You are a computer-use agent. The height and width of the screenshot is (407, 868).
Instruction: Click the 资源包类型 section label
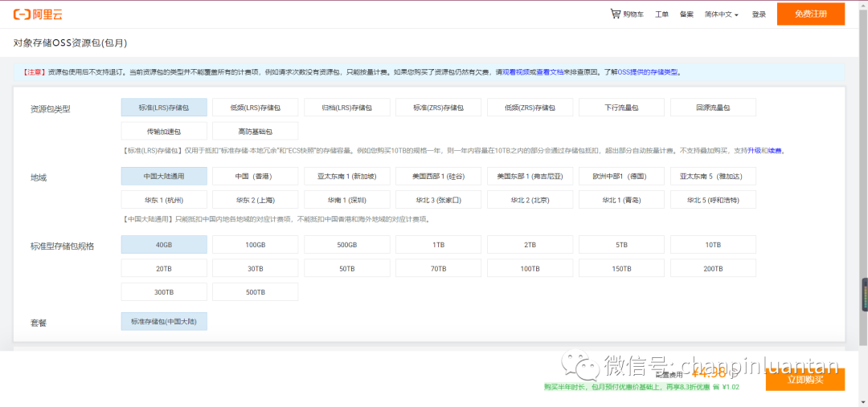[x=51, y=109]
